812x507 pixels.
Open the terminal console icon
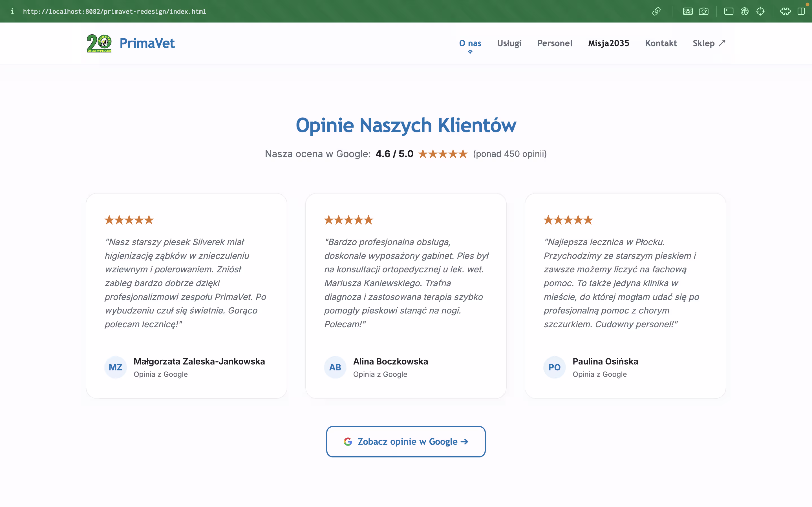[729, 11]
